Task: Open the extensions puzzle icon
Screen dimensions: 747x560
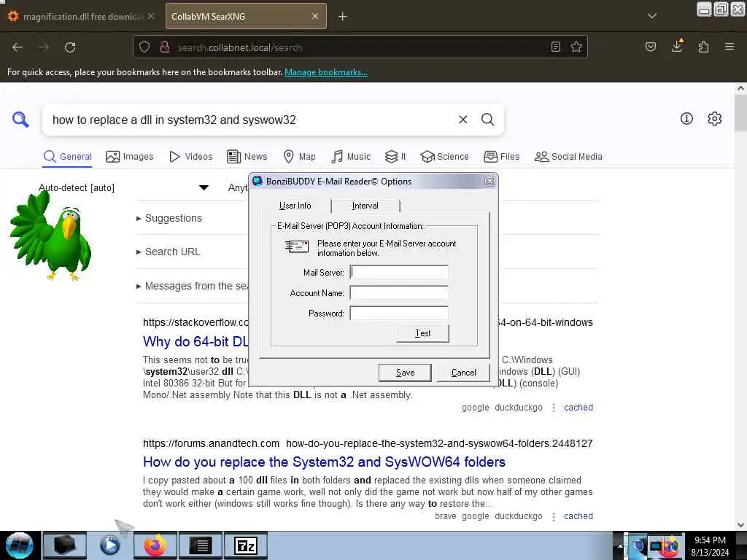Action: [x=703, y=47]
